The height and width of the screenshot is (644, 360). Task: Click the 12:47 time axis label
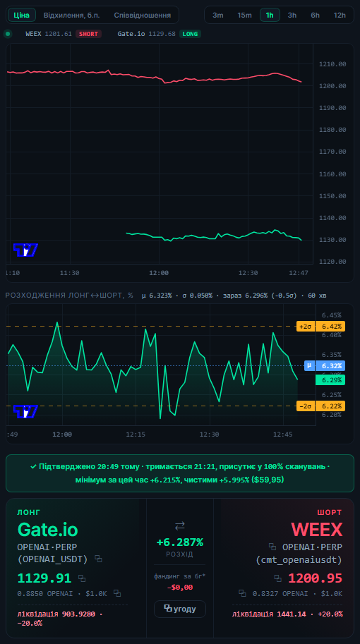[299, 273]
